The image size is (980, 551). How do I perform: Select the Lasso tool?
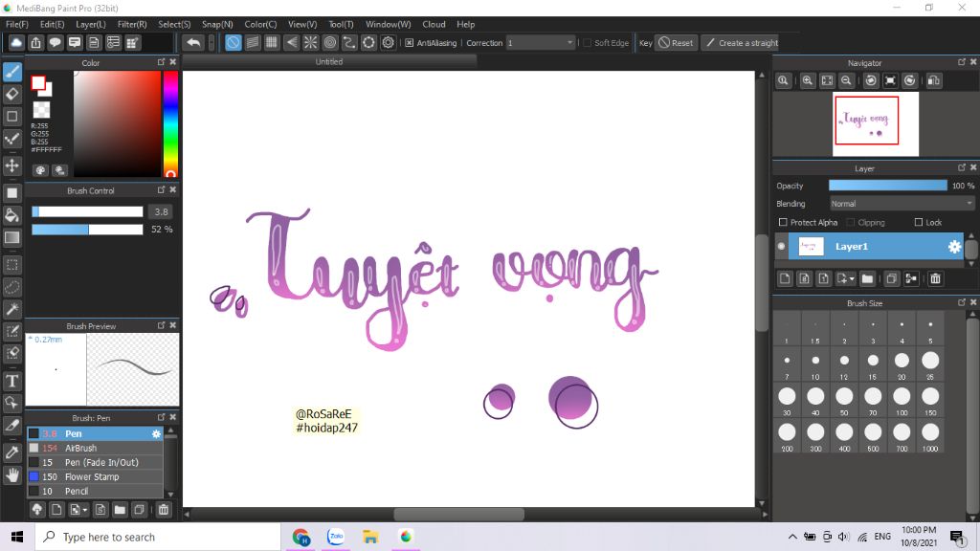[11, 287]
